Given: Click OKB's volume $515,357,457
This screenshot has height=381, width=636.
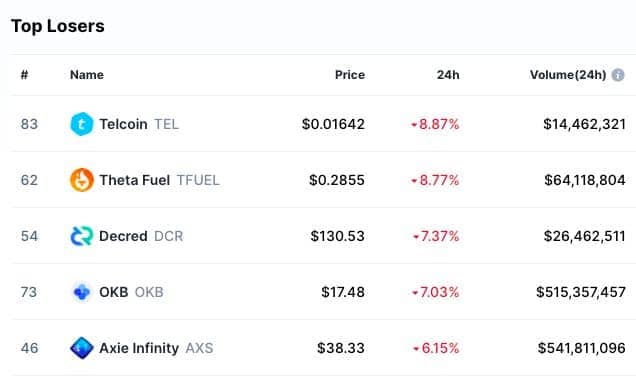Looking at the screenshot, I should (581, 292).
